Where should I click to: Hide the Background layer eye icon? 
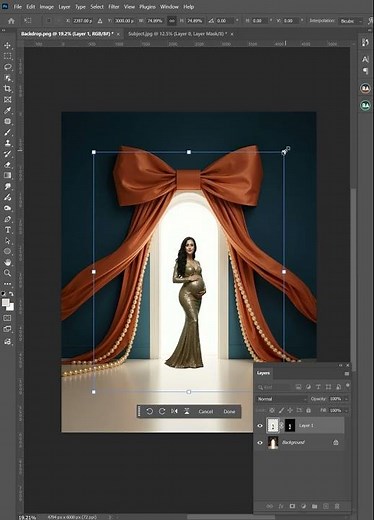coord(260,443)
